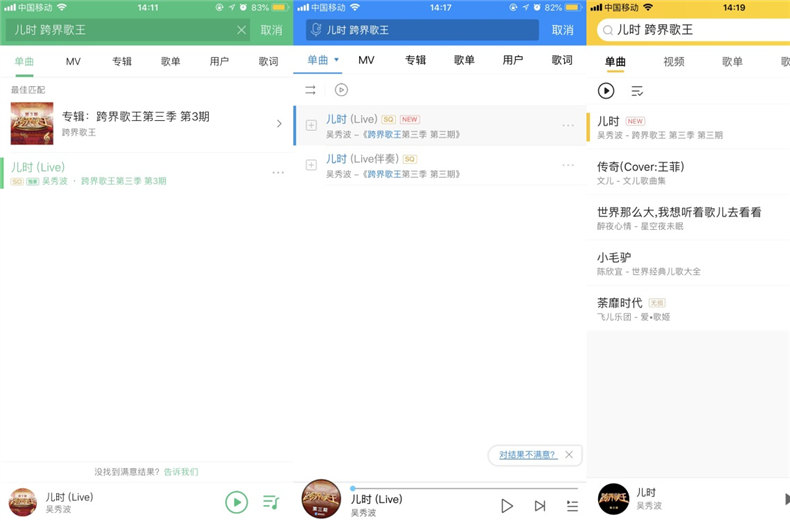Tap the play-all icon in the yellow-themed panel

pos(606,91)
